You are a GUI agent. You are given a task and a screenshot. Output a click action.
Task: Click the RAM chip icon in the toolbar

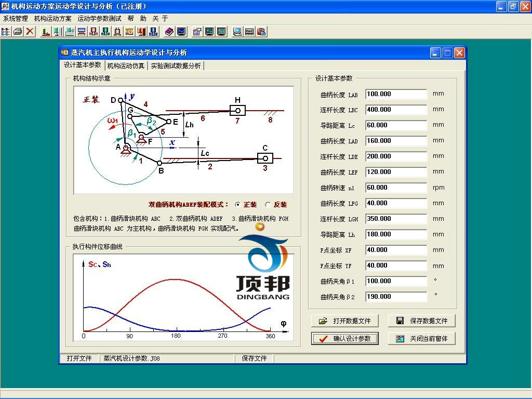[249, 31]
